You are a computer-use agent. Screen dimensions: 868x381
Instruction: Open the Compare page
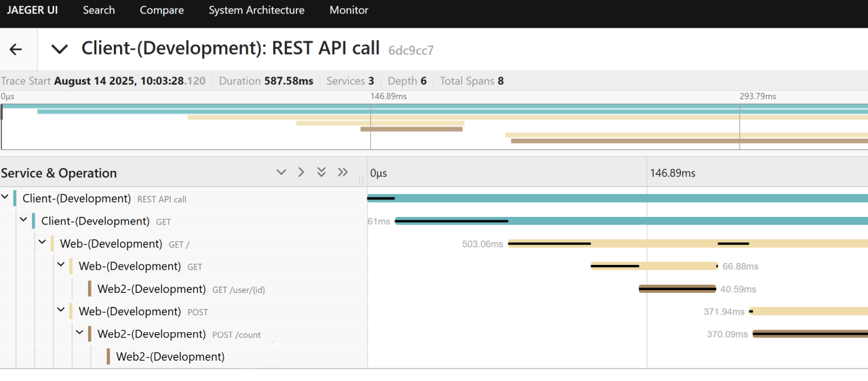click(x=161, y=10)
